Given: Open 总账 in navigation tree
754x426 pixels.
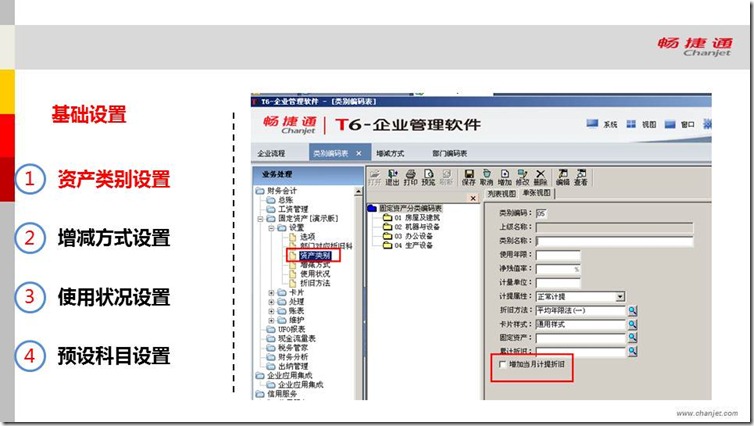Looking at the screenshot, I should (x=285, y=200).
